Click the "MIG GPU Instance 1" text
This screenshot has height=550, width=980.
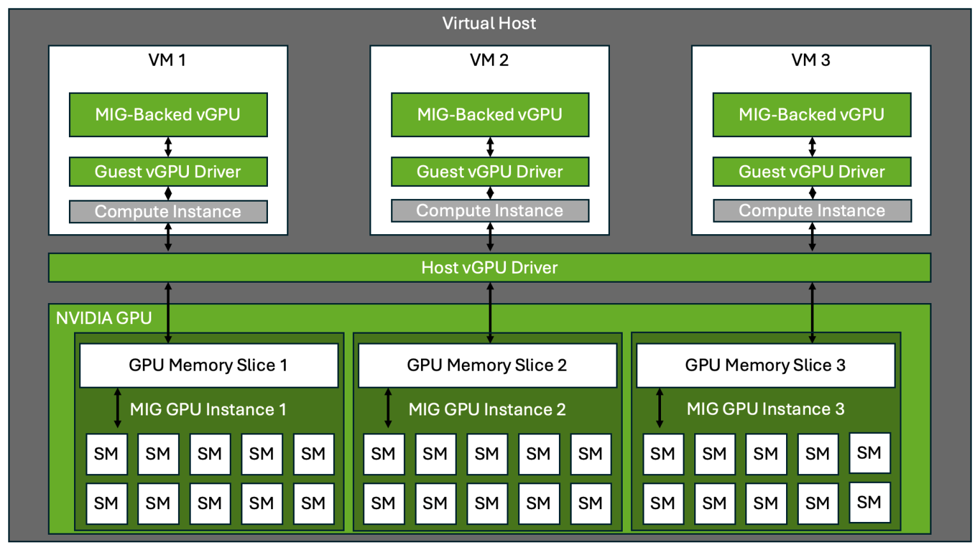pyautogui.click(x=208, y=410)
